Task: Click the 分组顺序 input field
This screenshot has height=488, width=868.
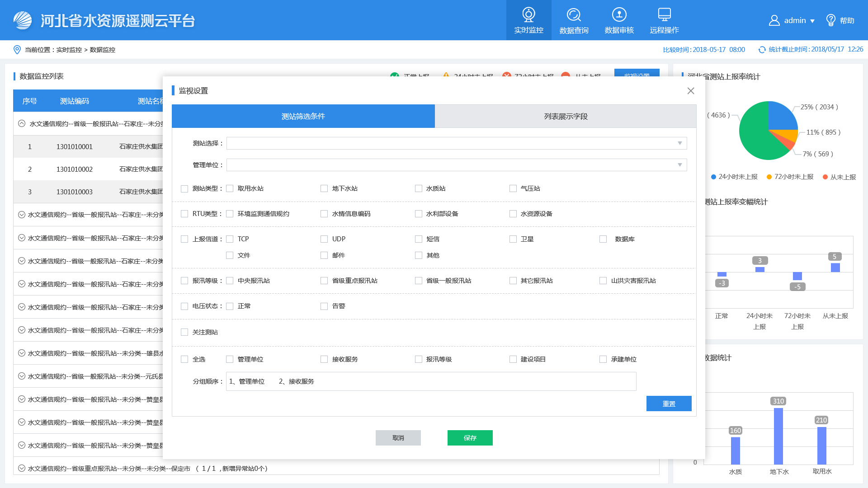Action: (x=431, y=381)
